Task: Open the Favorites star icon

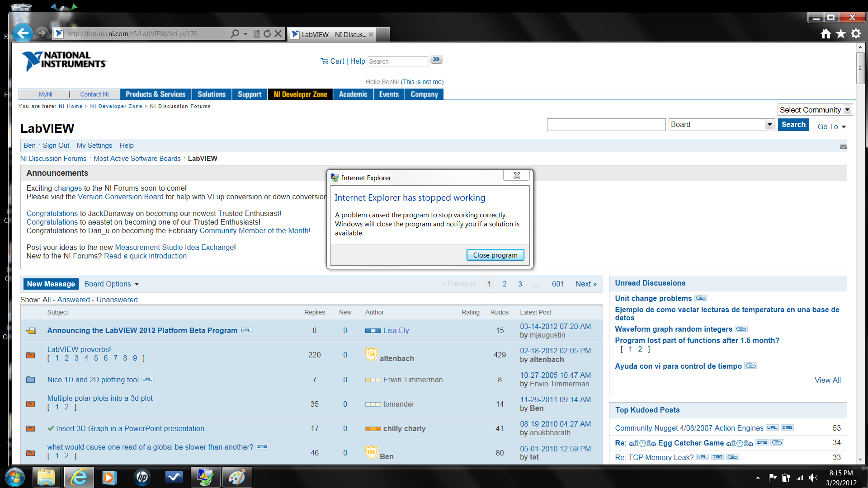Action: click(x=841, y=34)
